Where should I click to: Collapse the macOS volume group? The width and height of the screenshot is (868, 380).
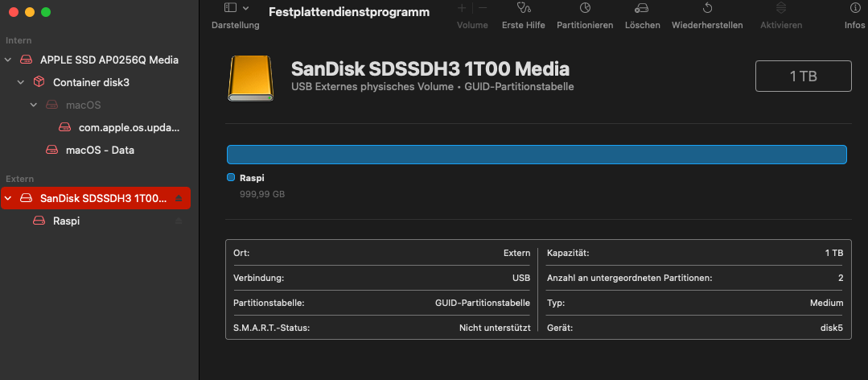[34, 105]
